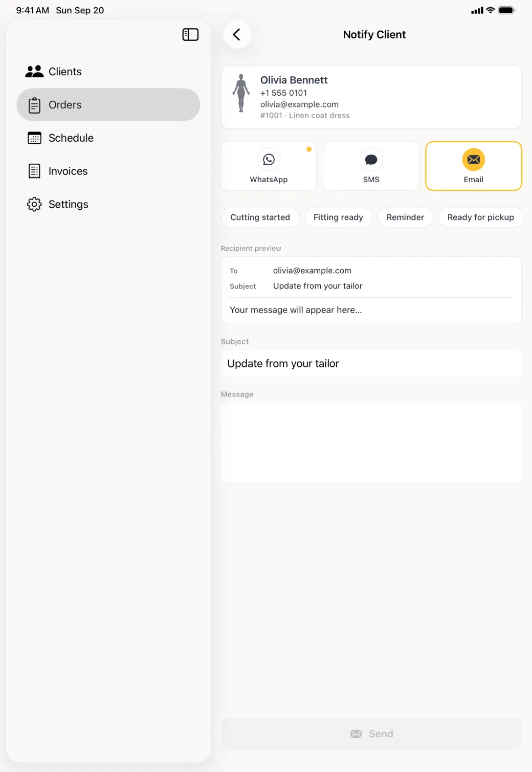Go back using the chevron button
532x772 pixels.
tap(237, 34)
